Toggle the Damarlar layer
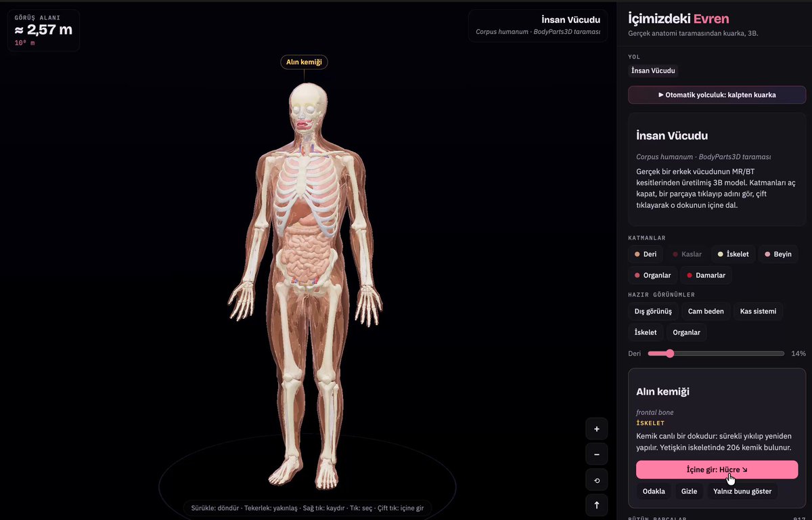The width and height of the screenshot is (812, 520). 706,276
